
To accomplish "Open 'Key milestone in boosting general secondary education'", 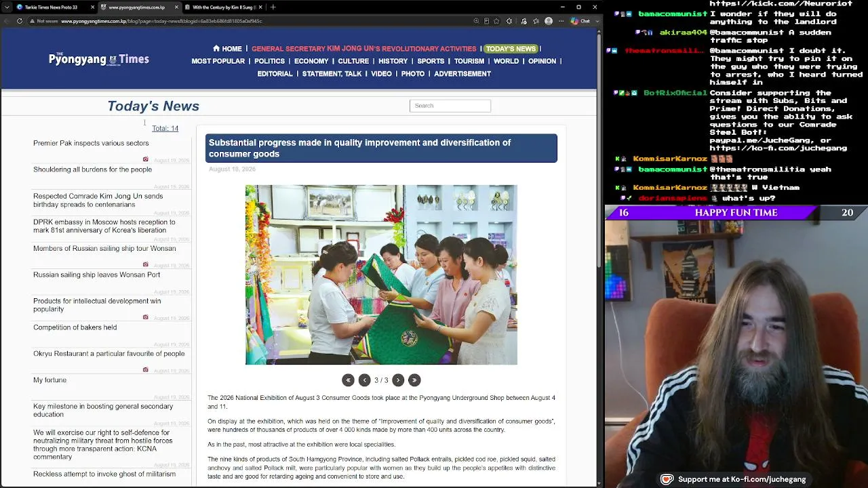I will tap(103, 410).
